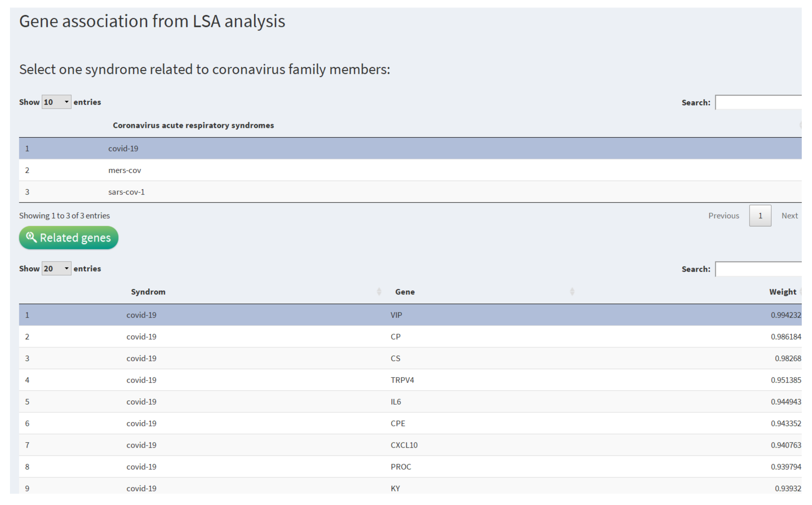
Task: Click pagination page 1 button
Action: 760,216
